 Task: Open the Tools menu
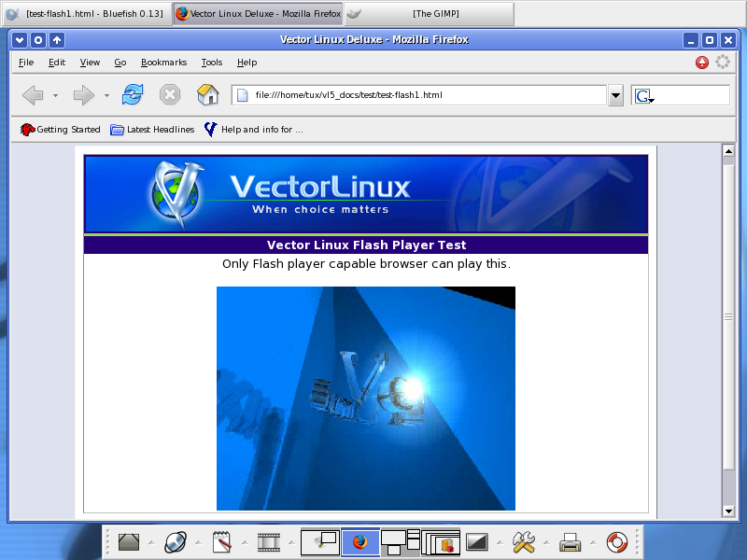[x=212, y=63]
